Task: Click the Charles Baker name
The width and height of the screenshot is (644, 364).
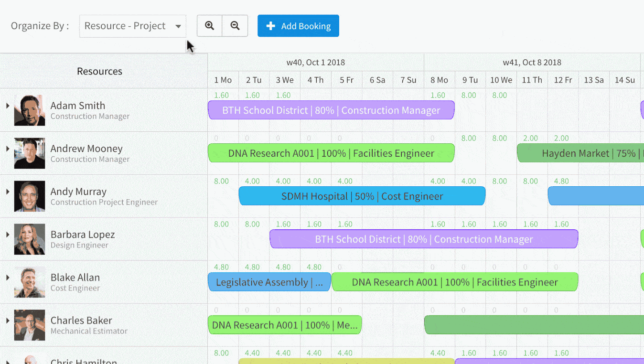Action: (x=81, y=321)
